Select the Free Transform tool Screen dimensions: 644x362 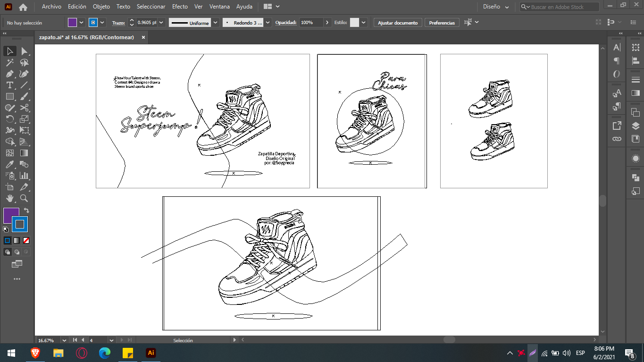pos(25,130)
